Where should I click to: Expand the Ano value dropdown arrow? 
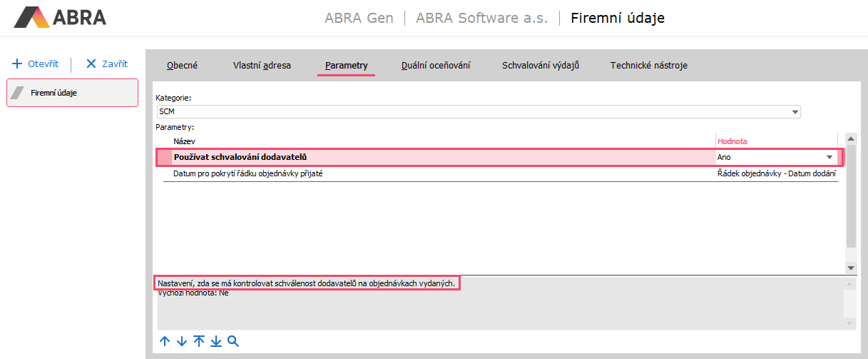pos(829,157)
